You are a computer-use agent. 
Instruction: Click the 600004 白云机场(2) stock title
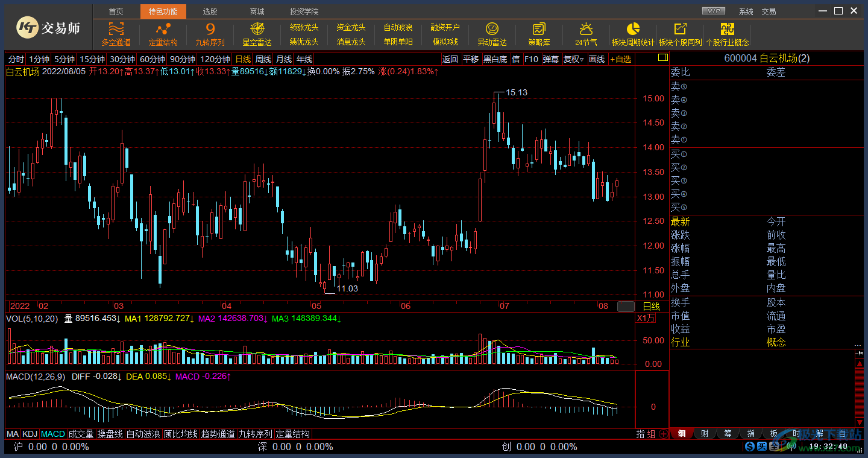767,58
